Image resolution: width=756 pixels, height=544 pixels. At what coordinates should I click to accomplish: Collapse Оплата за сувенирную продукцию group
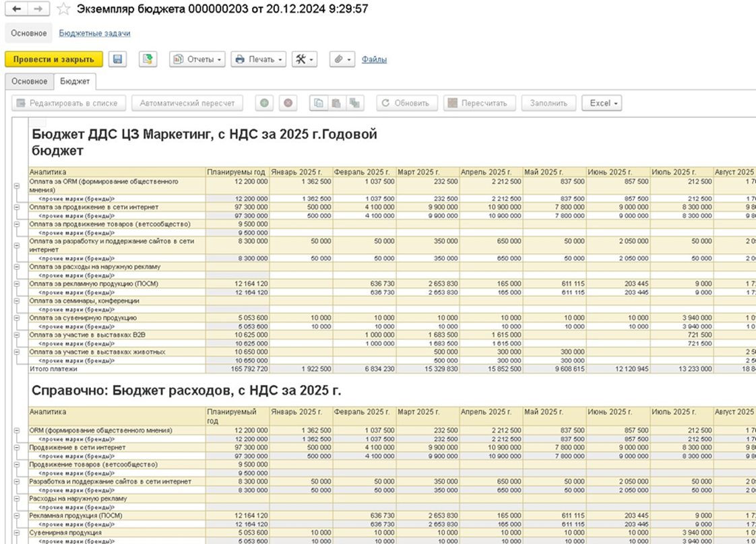click(17, 318)
